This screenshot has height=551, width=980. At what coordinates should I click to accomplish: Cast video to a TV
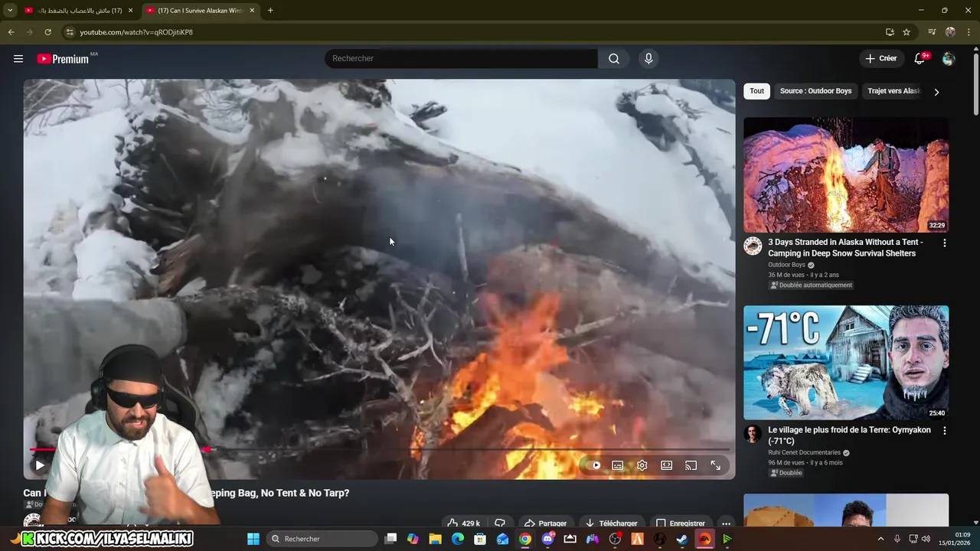(x=691, y=465)
